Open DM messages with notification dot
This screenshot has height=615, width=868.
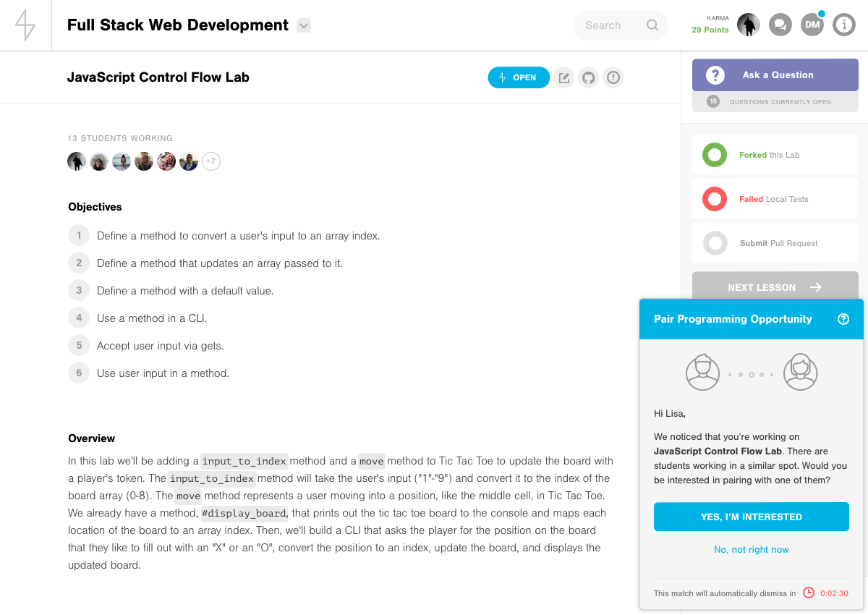(812, 24)
